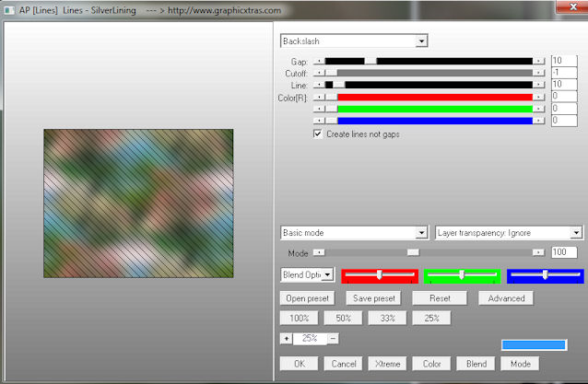Click the Color button

pyautogui.click(x=431, y=364)
